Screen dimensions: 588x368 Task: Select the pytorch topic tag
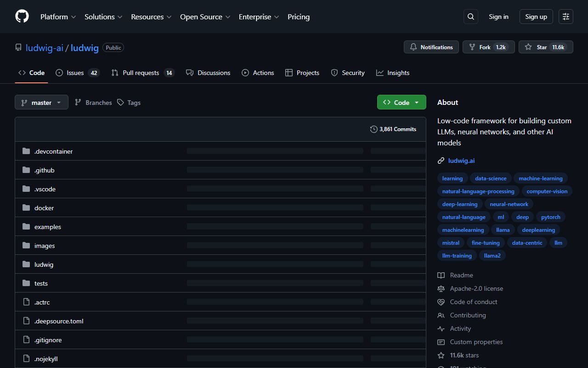pyautogui.click(x=550, y=217)
